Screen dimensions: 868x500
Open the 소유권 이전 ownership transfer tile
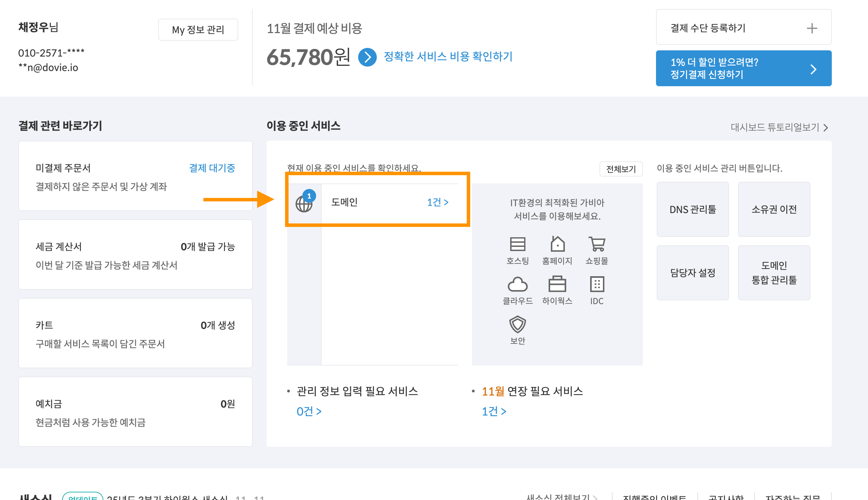774,209
